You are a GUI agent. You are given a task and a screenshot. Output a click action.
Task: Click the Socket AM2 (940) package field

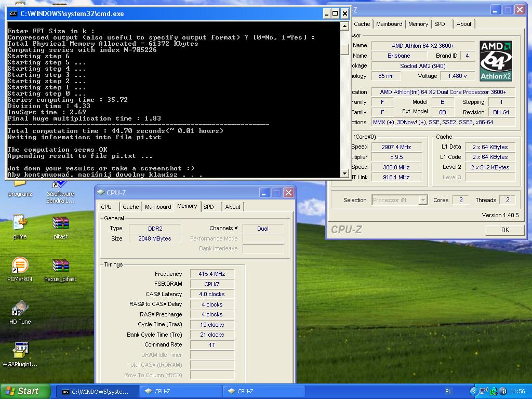pyautogui.click(x=423, y=66)
